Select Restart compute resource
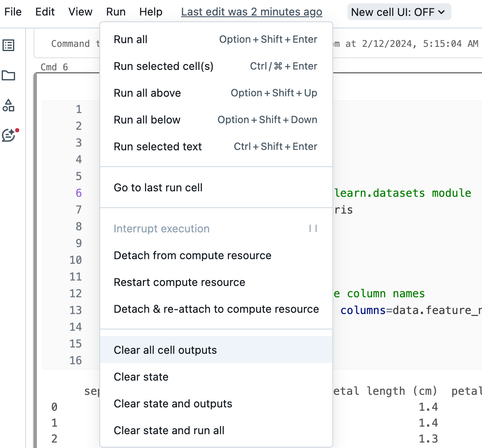This screenshot has height=448, width=482. click(179, 282)
